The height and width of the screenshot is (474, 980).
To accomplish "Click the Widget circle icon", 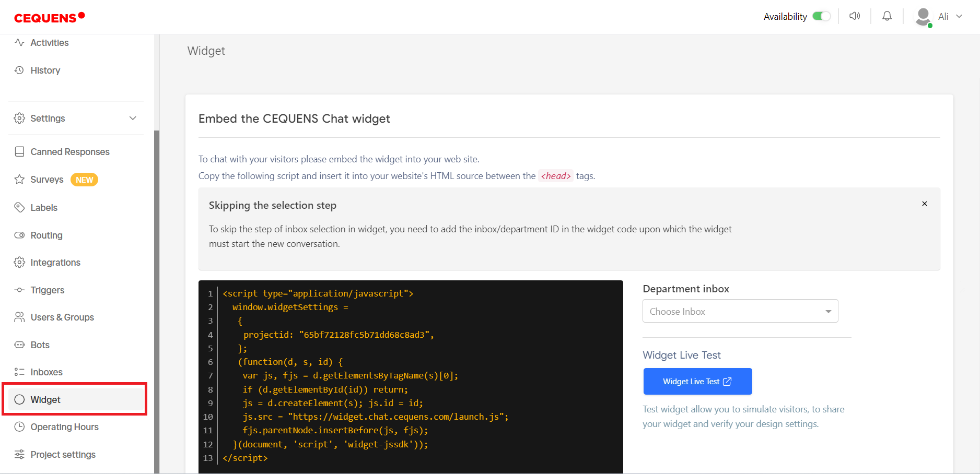I will pos(19,399).
